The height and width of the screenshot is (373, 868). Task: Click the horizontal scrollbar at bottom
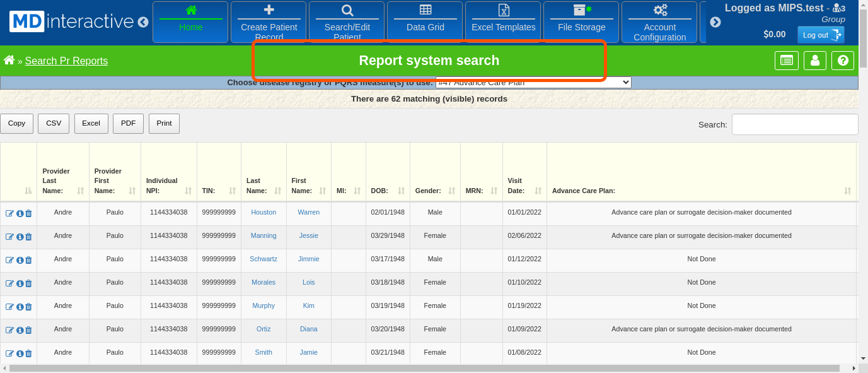424,368
